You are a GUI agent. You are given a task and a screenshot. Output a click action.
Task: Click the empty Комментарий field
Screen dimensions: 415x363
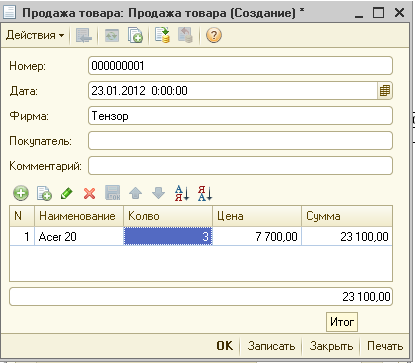click(240, 166)
